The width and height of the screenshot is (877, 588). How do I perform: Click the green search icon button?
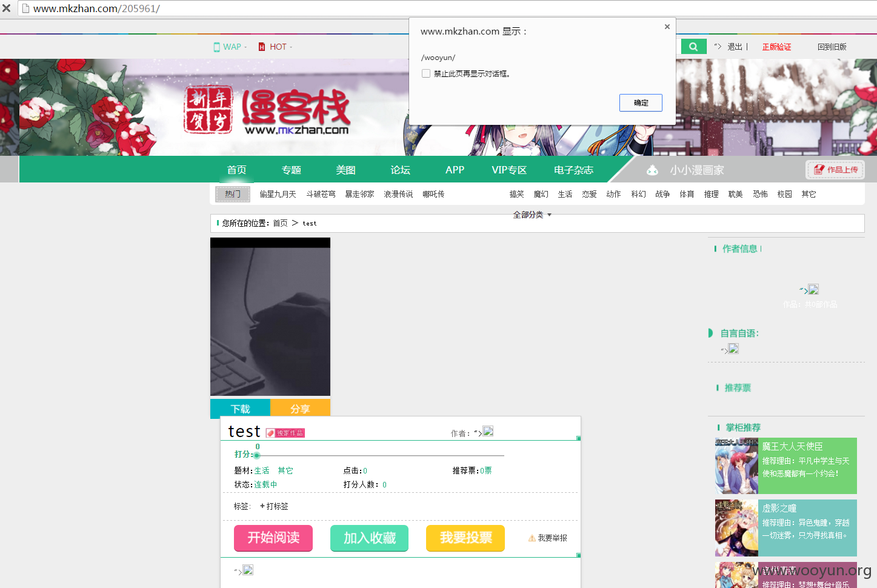tap(693, 47)
